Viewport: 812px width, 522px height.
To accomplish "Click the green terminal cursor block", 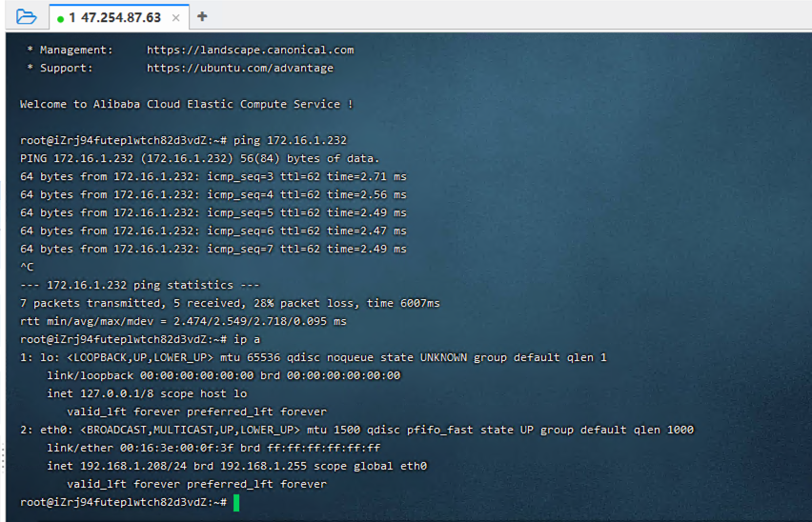I will coord(236,502).
